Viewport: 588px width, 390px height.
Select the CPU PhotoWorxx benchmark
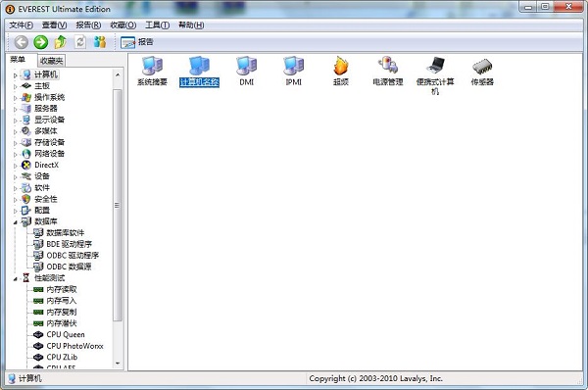(75, 346)
